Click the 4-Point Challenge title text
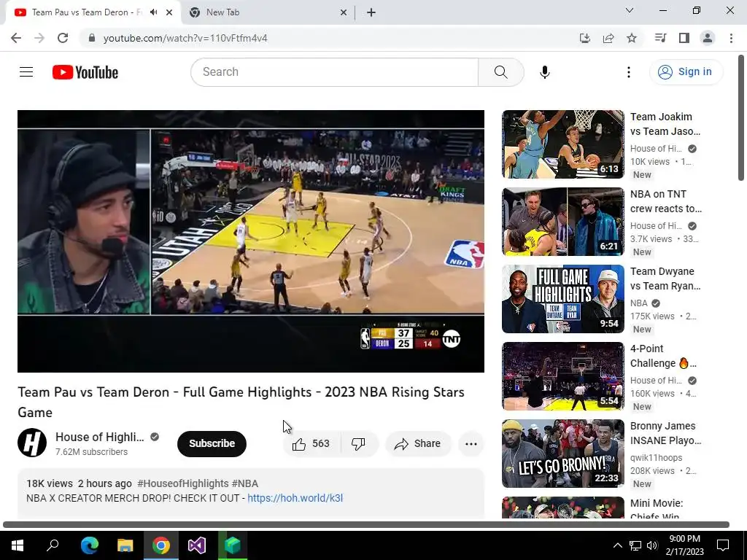The image size is (747, 560). (x=663, y=356)
